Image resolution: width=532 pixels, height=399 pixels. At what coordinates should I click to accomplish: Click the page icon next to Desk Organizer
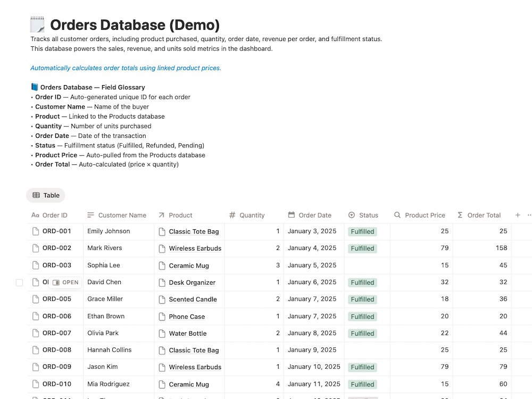[x=162, y=282]
